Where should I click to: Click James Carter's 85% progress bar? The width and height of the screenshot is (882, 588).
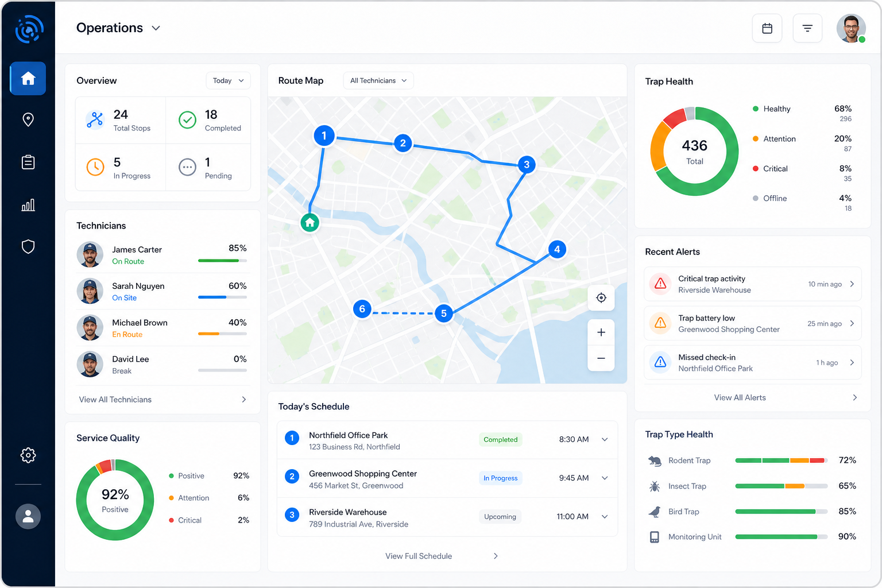pyautogui.click(x=222, y=261)
